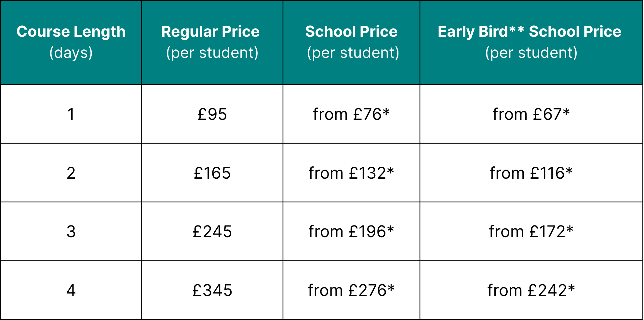Click the 3 day course length cell
This screenshot has width=644, height=320.
click(x=71, y=232)
